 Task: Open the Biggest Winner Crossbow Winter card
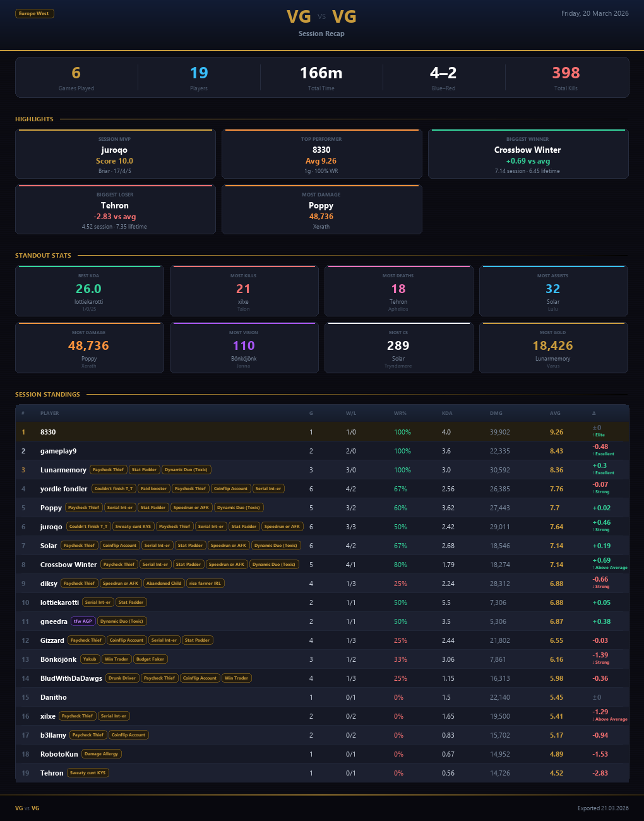click(x=528, y=154)
